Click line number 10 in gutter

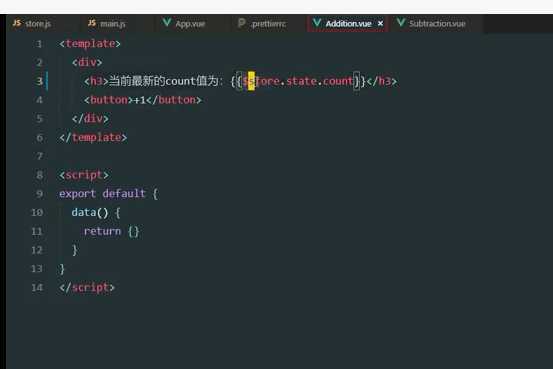pos(37,212)
